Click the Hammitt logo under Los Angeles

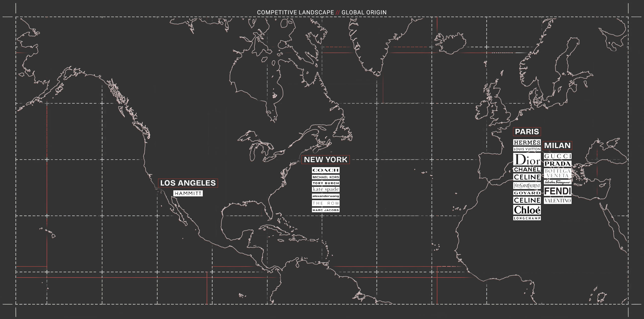188,193
